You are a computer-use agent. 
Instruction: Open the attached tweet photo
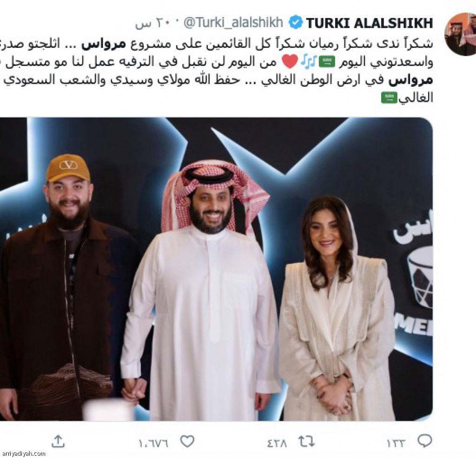[x=216, y=269]
